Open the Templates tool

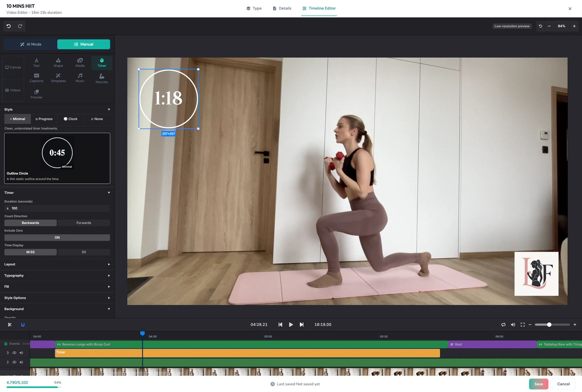(x=58, y=78)
